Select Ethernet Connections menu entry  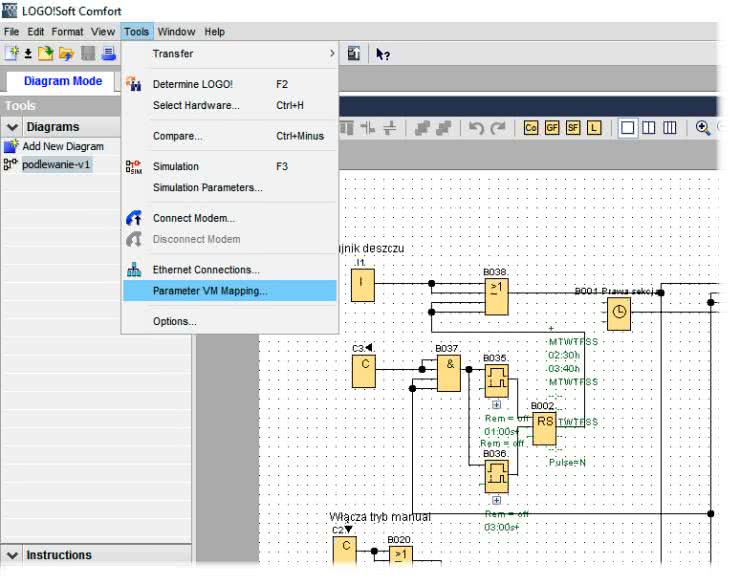(206, 270)
